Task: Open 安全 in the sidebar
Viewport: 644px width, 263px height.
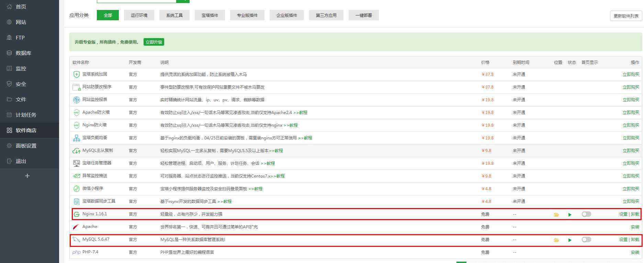Action: coord(30,84)
